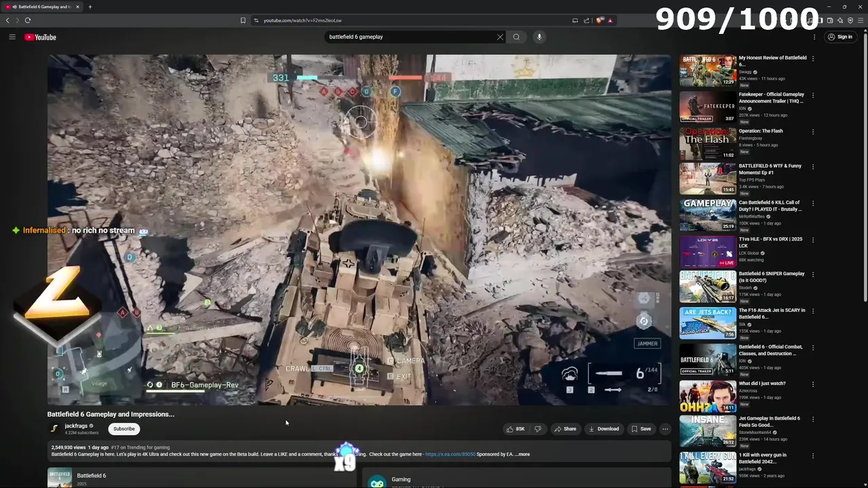Open the Gaming category icon
The image size is (868, 488).
[377, 481]
